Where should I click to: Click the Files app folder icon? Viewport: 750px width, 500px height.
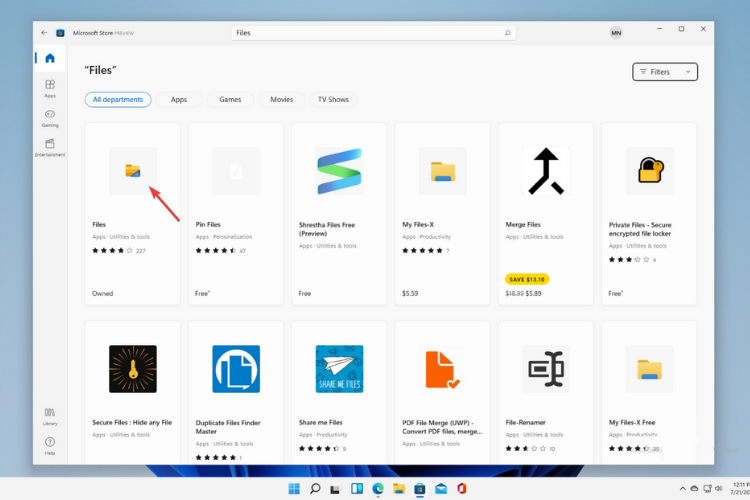coord(133,171)
